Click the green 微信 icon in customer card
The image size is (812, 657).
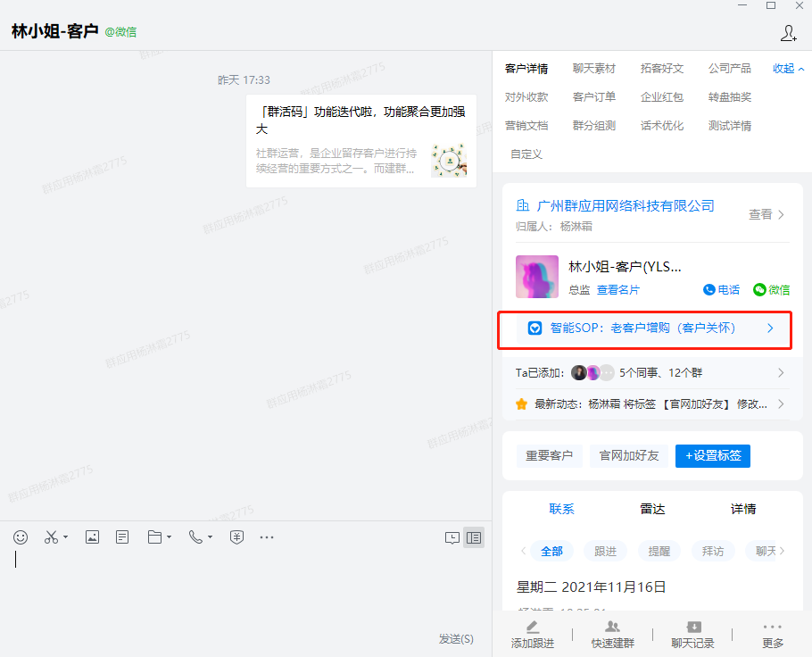(771, 289)
